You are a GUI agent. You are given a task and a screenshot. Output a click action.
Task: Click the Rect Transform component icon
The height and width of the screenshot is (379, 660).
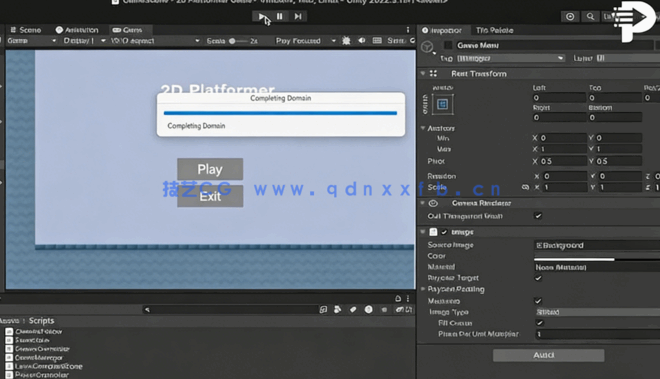[434, 74]
